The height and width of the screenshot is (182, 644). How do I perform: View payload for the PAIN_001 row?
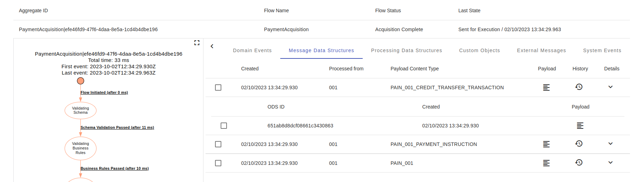(546, 163)
